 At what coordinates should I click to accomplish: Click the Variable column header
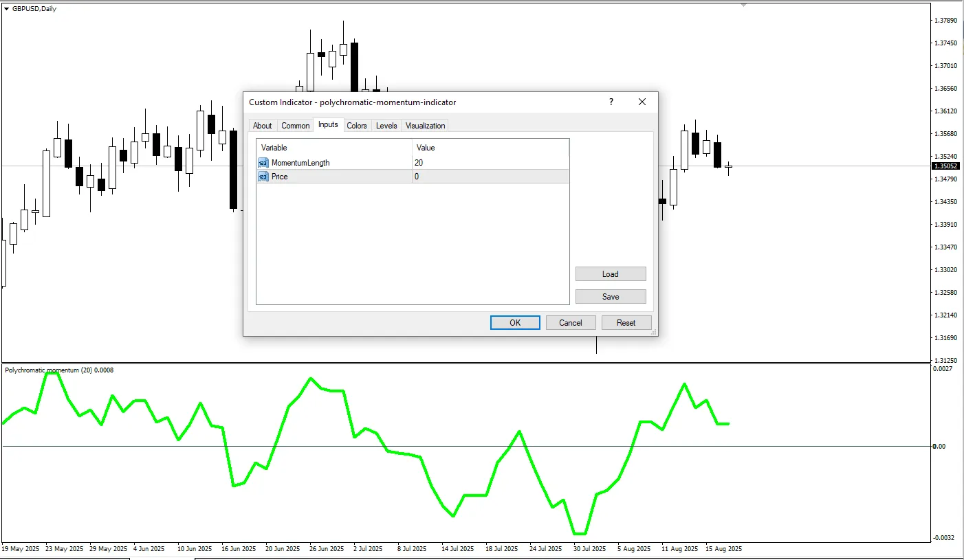pyautogui.click(x=274, y=148)
